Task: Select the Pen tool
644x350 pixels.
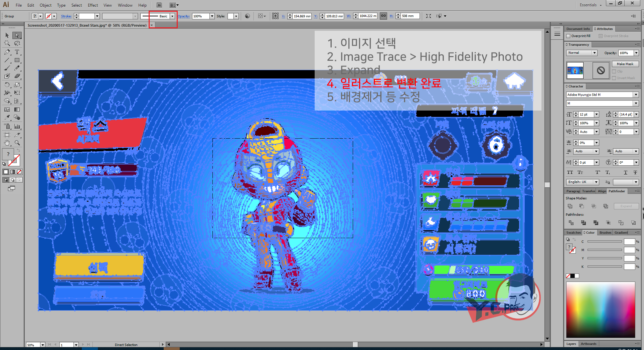Action: (7, 52)
